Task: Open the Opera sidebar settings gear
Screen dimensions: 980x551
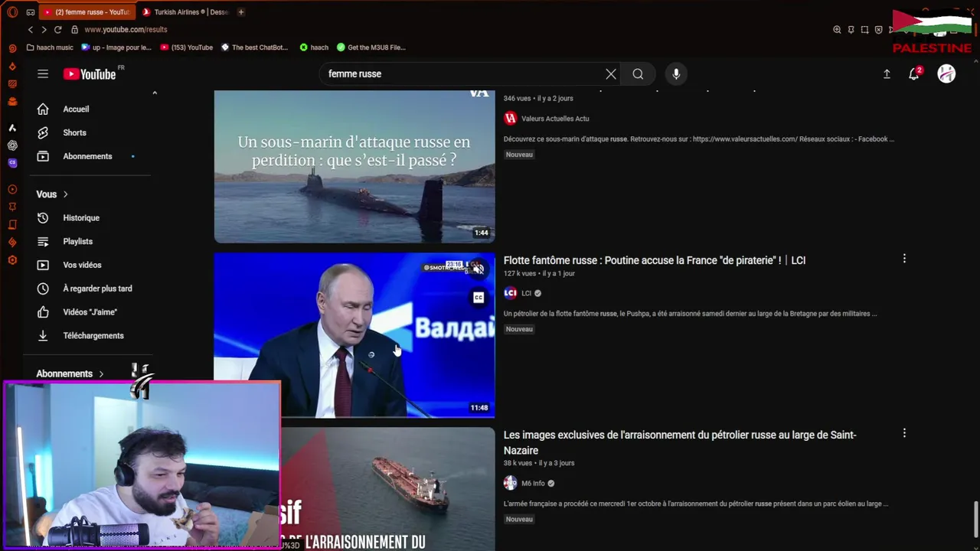Action: (x=12, y=260)
